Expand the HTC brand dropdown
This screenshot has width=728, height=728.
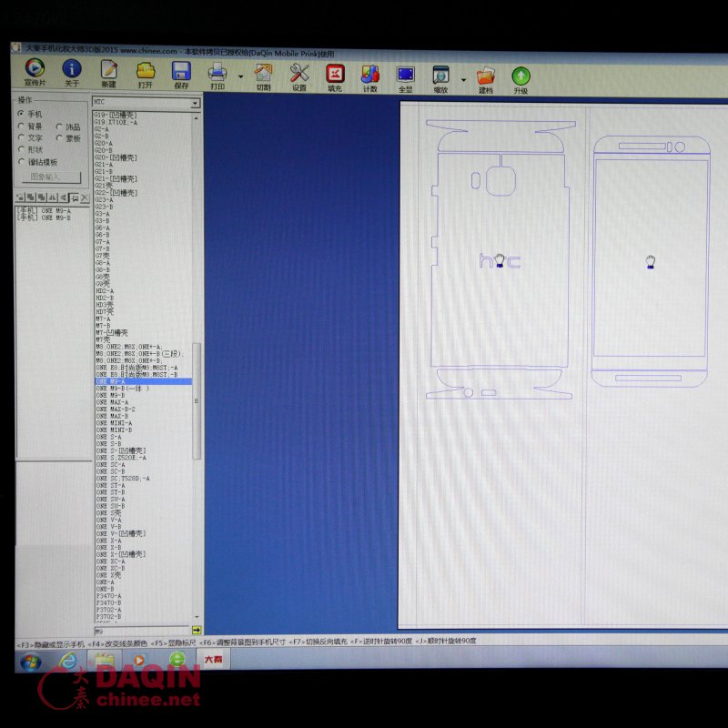196,103
